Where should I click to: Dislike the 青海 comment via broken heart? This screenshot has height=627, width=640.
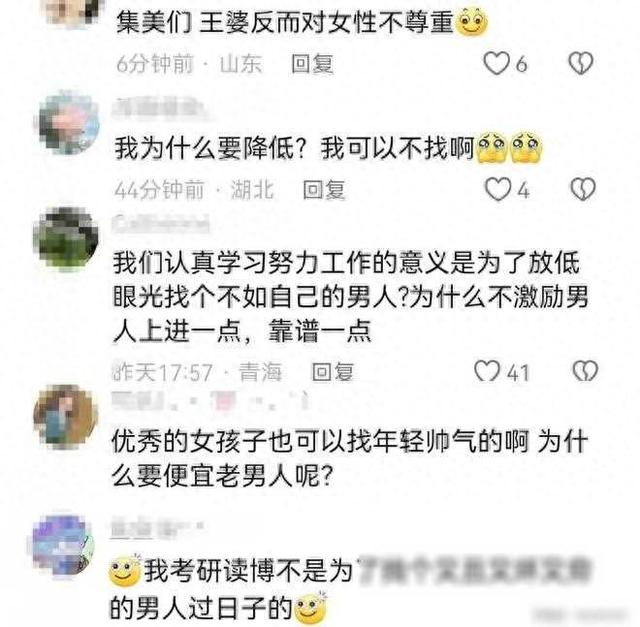tap(585, 371)
